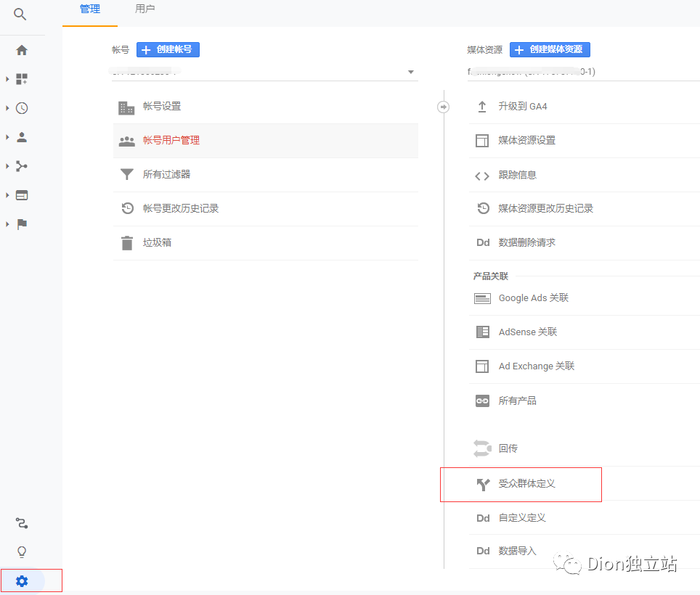Open the Discover lamp icon in sidebar
This screenshot has height=595, width=700.
point(22,551)
